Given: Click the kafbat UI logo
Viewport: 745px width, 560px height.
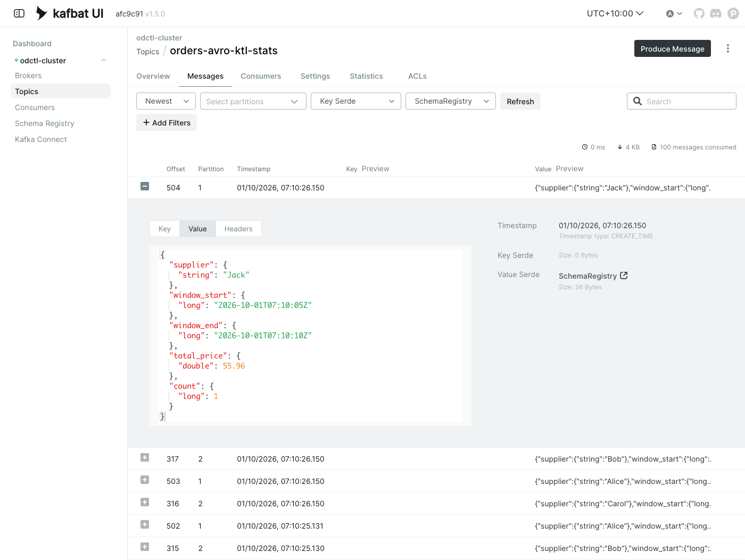Looking at the screenshot, I should [69, 13].
